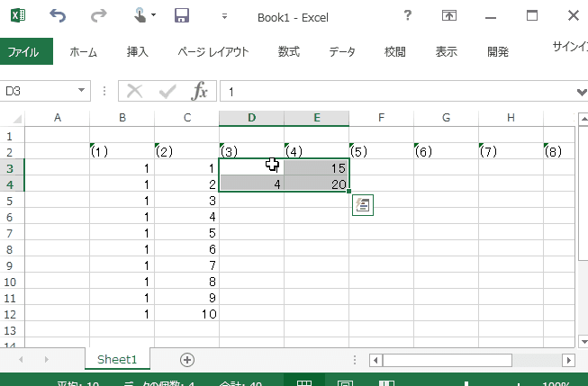
Task: Save the workbook with floppy icon
Action: (x=182, y=15)
